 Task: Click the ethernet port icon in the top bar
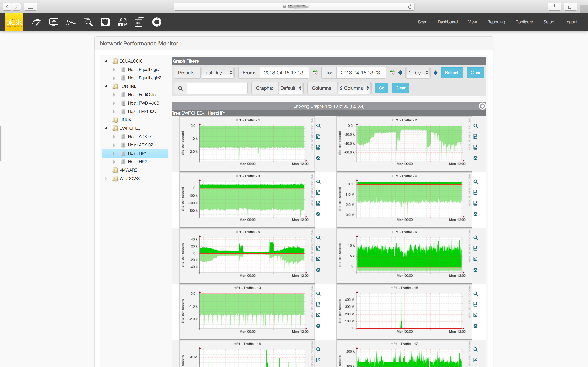coord(105,22)
